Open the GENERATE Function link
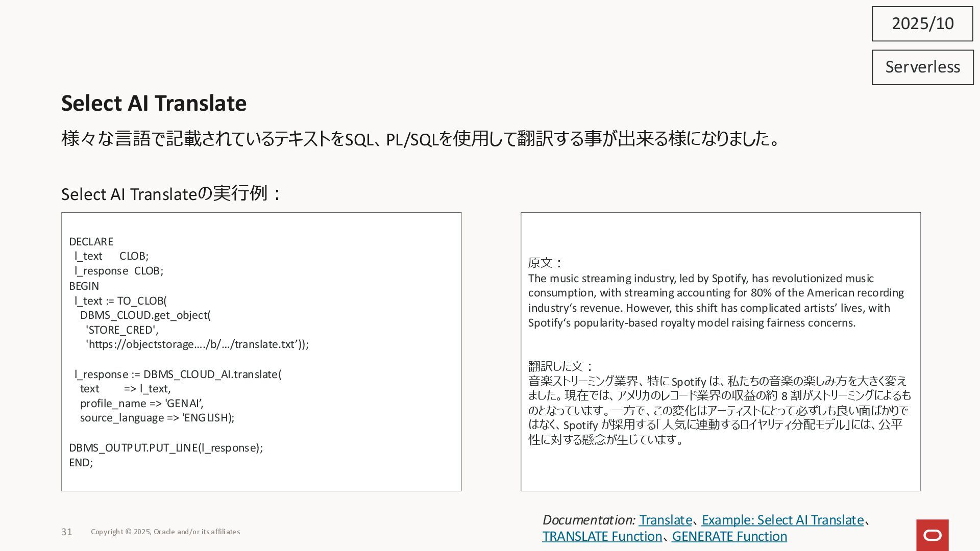 tap(729, 536)
